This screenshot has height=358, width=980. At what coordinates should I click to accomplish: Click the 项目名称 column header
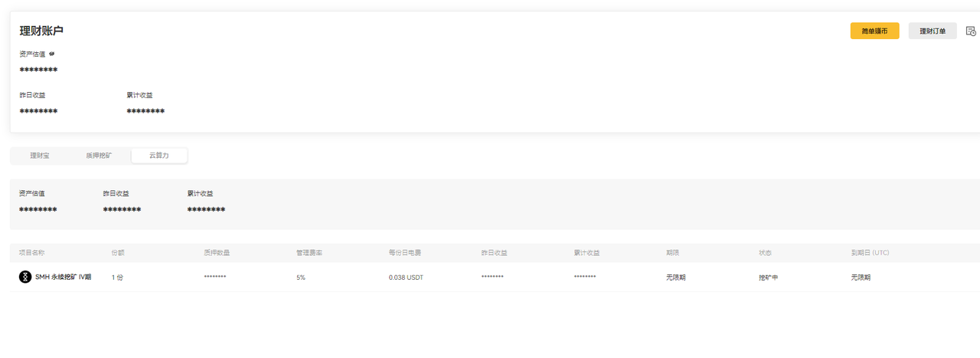click(32, 252)
